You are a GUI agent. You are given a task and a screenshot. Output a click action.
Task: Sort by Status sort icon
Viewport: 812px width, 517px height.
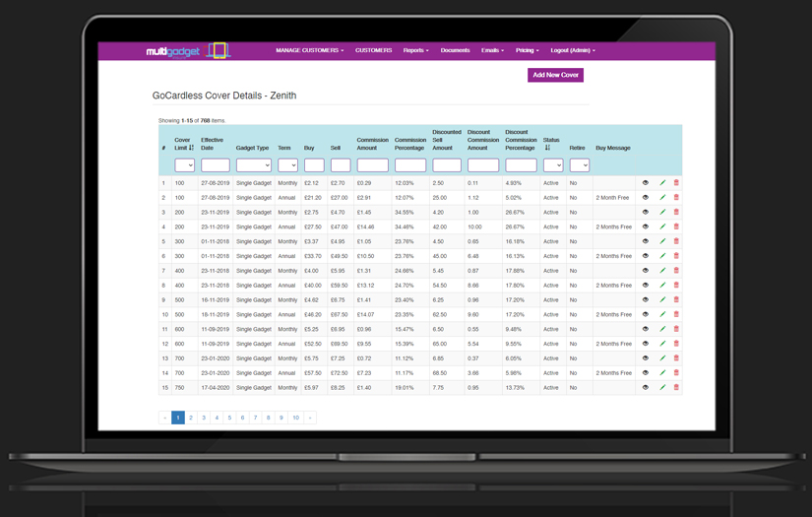547,148
